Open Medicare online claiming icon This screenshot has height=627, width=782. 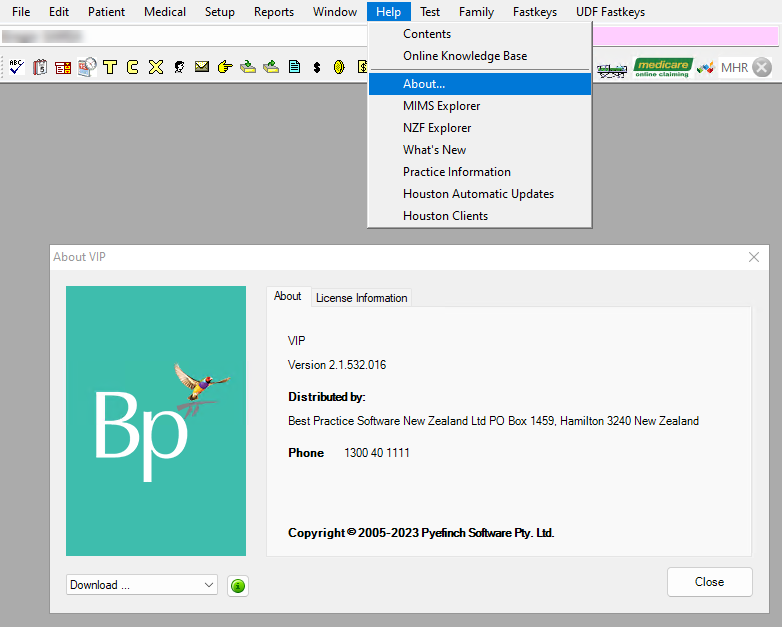(663, 67)
